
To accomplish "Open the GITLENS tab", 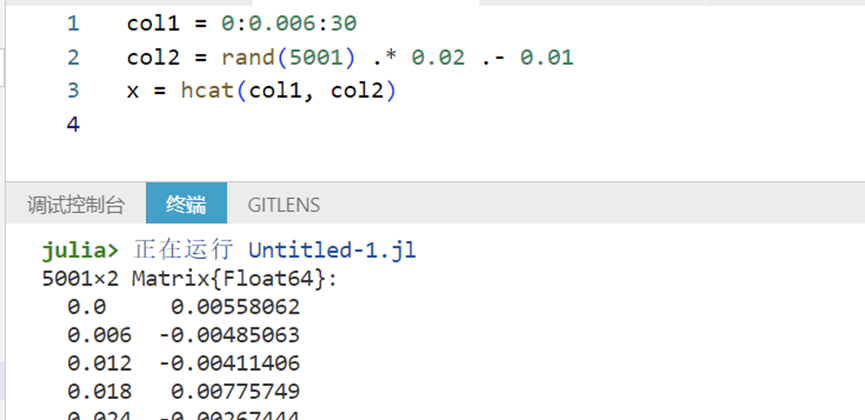I will point(284,205).
